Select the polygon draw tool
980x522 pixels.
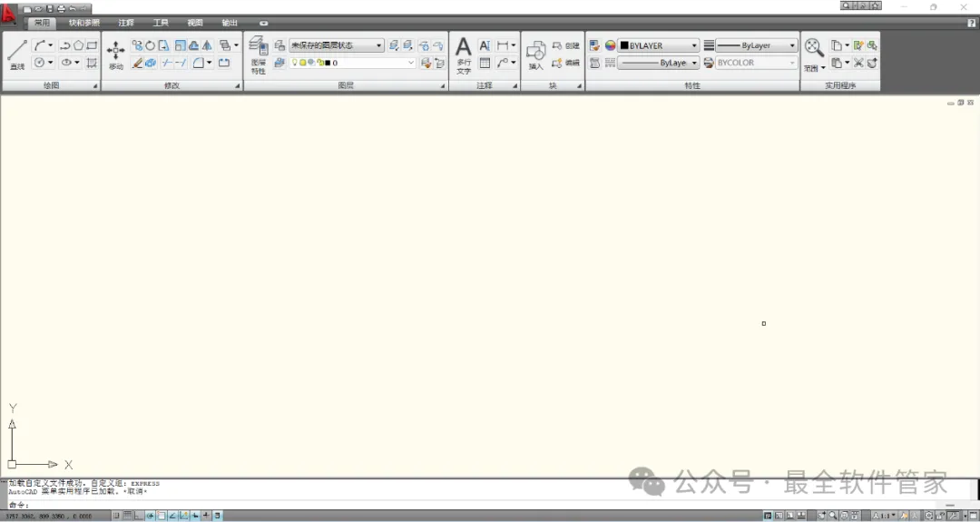(78, 45)
